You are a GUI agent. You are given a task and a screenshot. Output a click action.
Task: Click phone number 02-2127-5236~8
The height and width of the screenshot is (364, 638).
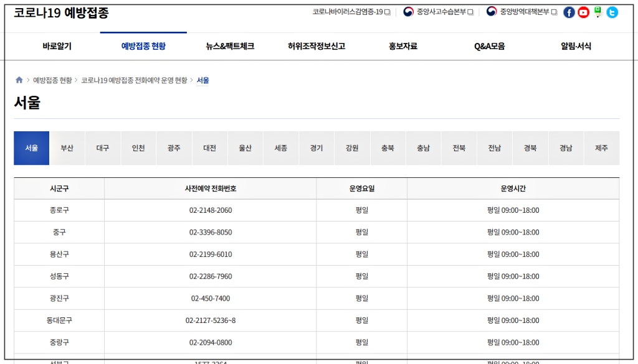[211, 320]
